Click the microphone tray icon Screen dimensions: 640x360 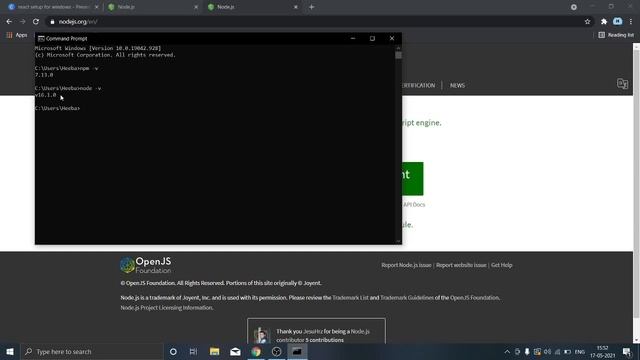tap(527, 351)
